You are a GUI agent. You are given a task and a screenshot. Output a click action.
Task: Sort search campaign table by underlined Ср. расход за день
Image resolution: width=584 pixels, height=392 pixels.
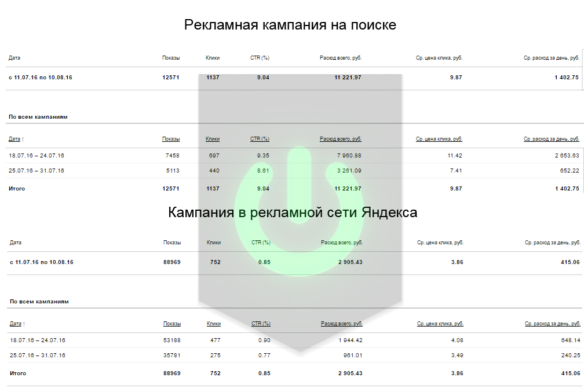click(552, 139)
